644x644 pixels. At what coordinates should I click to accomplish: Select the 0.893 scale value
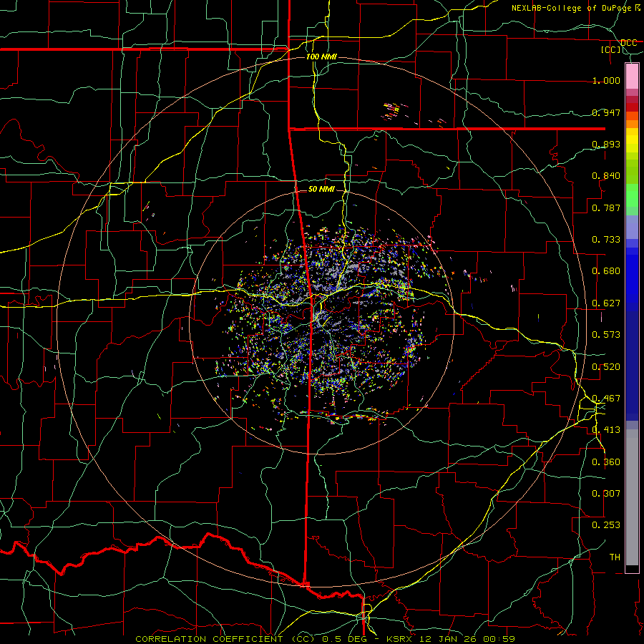coord(606,144)
